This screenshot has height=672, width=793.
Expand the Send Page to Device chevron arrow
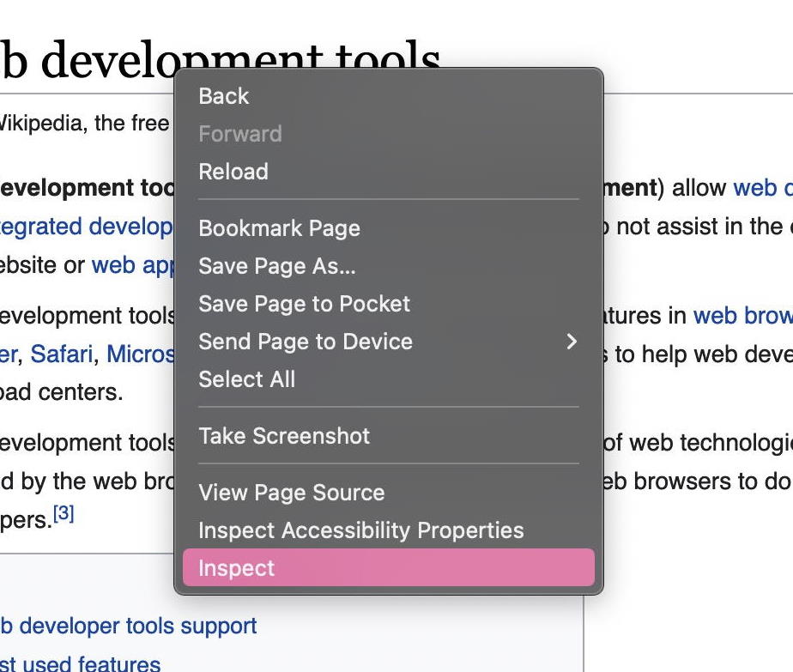[x=572, y=342]
